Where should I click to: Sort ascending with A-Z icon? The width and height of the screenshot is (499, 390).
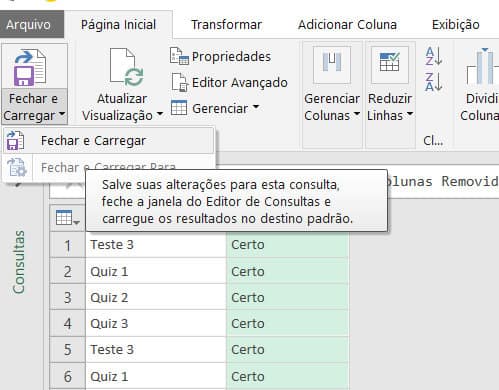point(434,56)
